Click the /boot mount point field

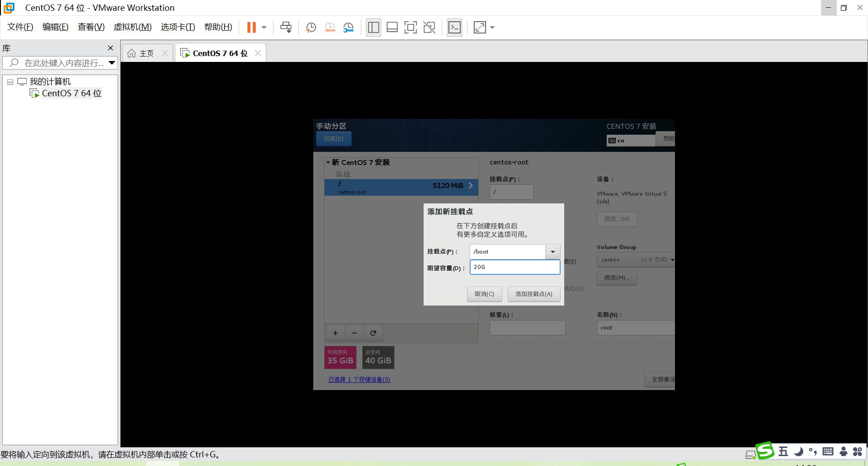[x=507, y=252]
